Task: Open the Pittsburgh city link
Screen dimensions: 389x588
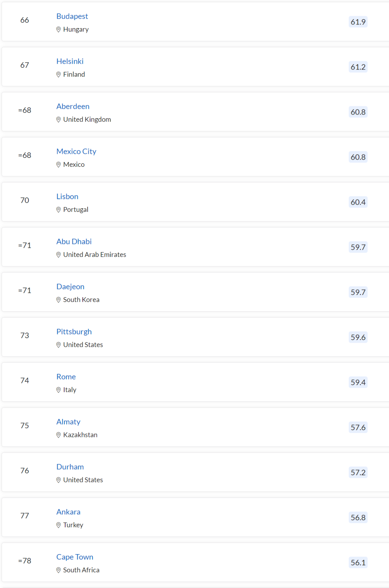Action: click(x=74, y=331)
